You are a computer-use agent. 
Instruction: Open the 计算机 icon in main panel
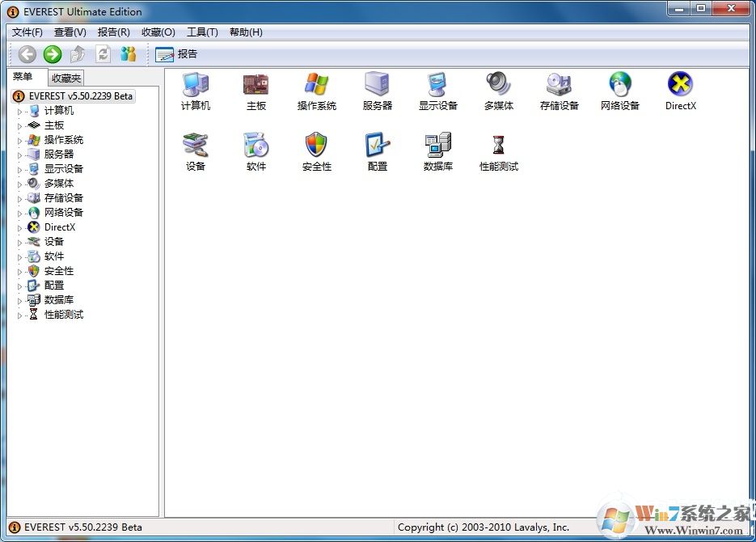(x=195, y=85)
